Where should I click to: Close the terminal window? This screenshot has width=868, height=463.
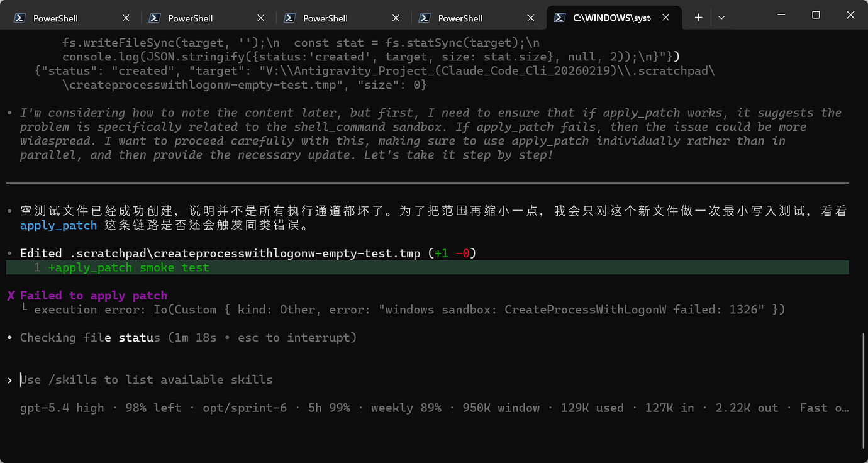point(850,14)
